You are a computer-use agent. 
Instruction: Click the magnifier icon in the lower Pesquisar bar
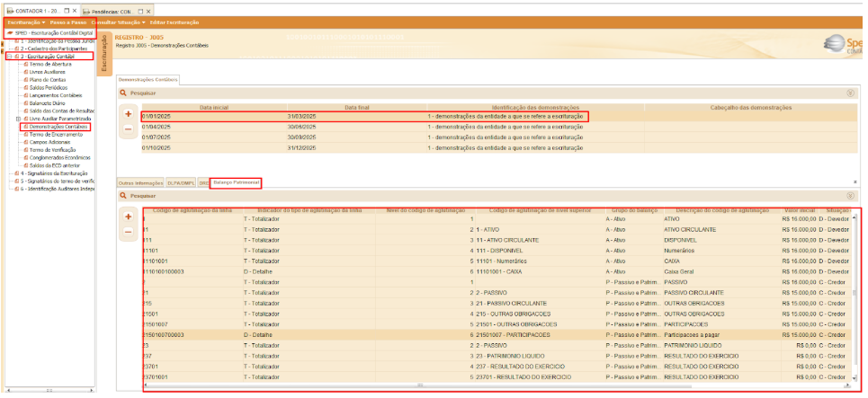click(x=123, y=196)
